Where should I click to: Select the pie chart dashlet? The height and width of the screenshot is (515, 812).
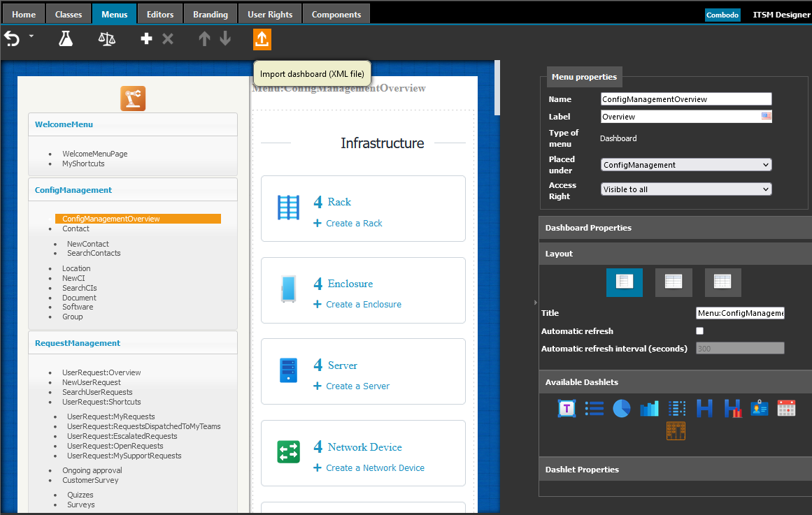point(622,409)
